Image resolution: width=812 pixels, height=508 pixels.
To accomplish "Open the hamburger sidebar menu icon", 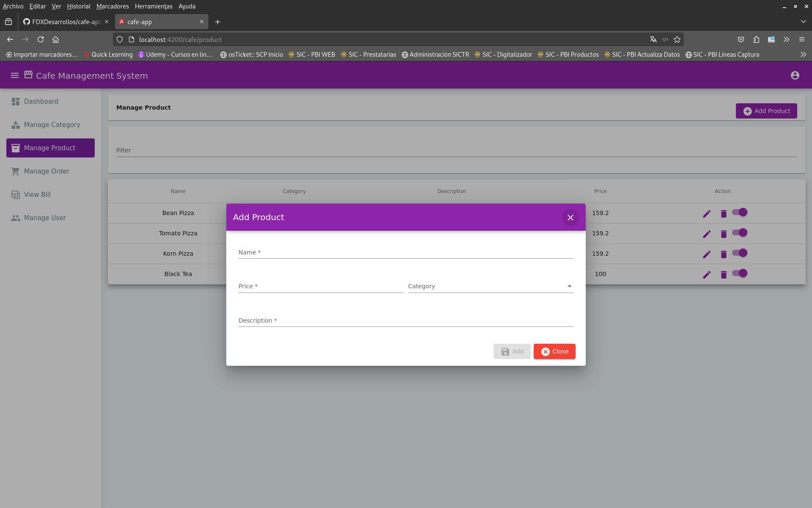I will tap(15, 75).
